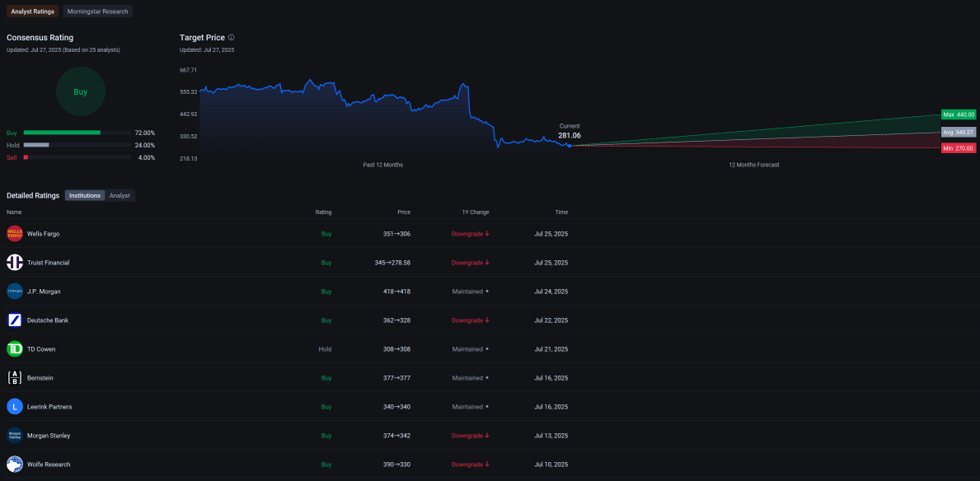
Task: Click Wells Fargo downgrade red arrow
Action: pos(487,234)
